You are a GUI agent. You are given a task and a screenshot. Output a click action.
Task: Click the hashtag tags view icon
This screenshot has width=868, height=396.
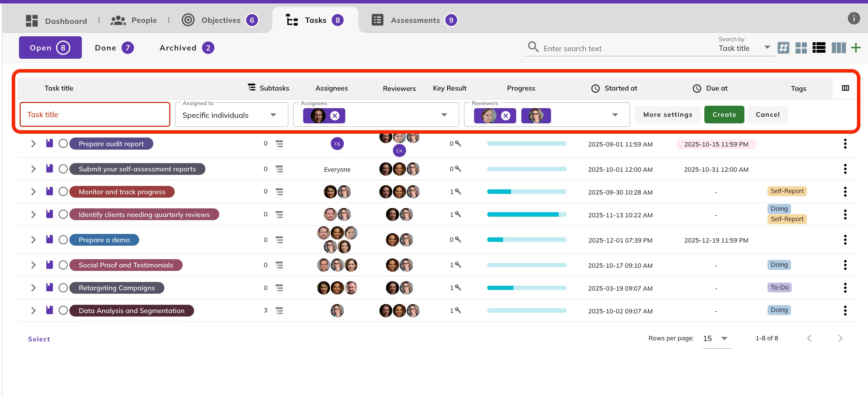coord(783,48)
